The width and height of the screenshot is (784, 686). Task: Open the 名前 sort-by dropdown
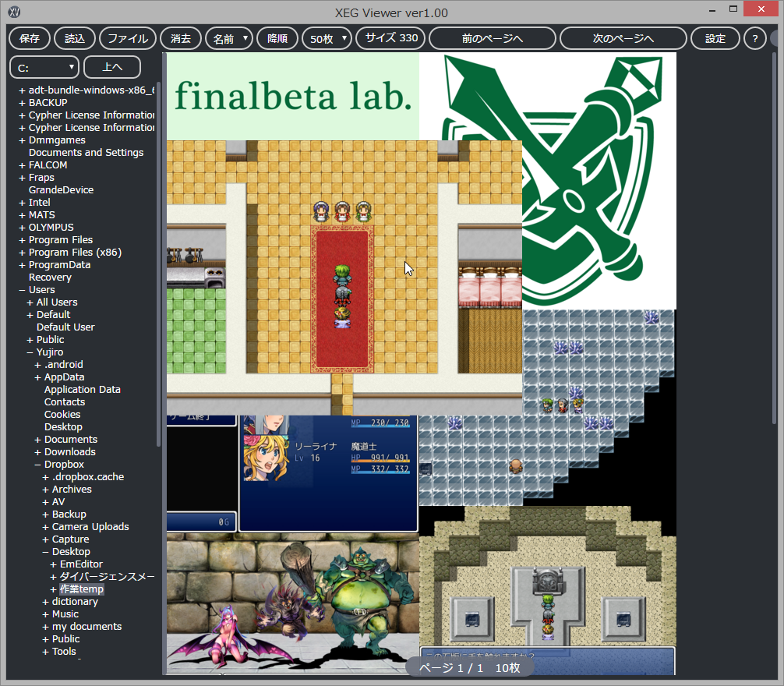[229, 38]
